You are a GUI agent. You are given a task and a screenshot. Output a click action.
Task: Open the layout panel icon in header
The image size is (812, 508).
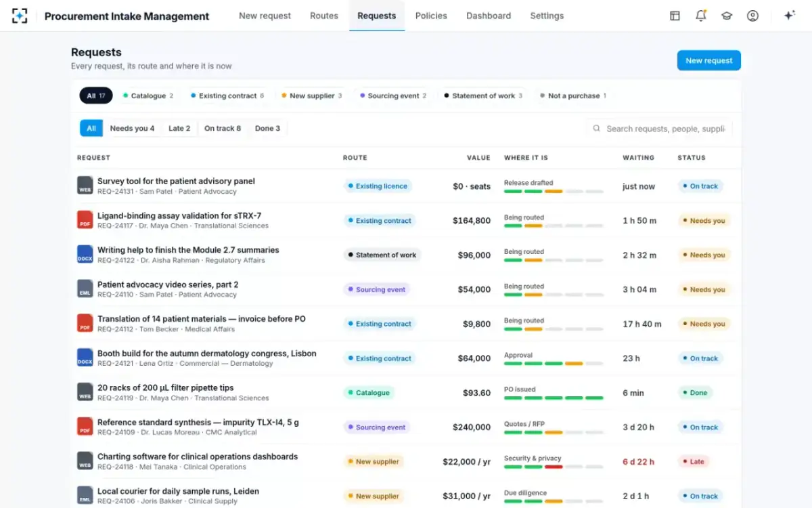click(x=675, y=16)
